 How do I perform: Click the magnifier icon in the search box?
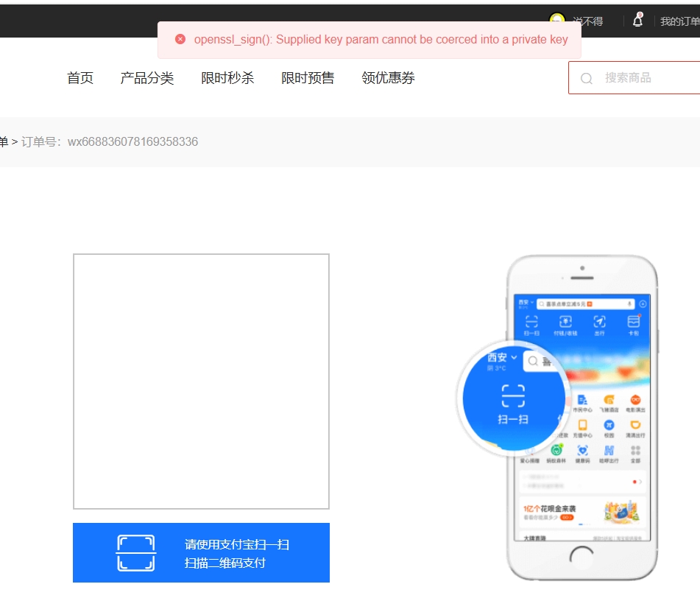[587, 78]
